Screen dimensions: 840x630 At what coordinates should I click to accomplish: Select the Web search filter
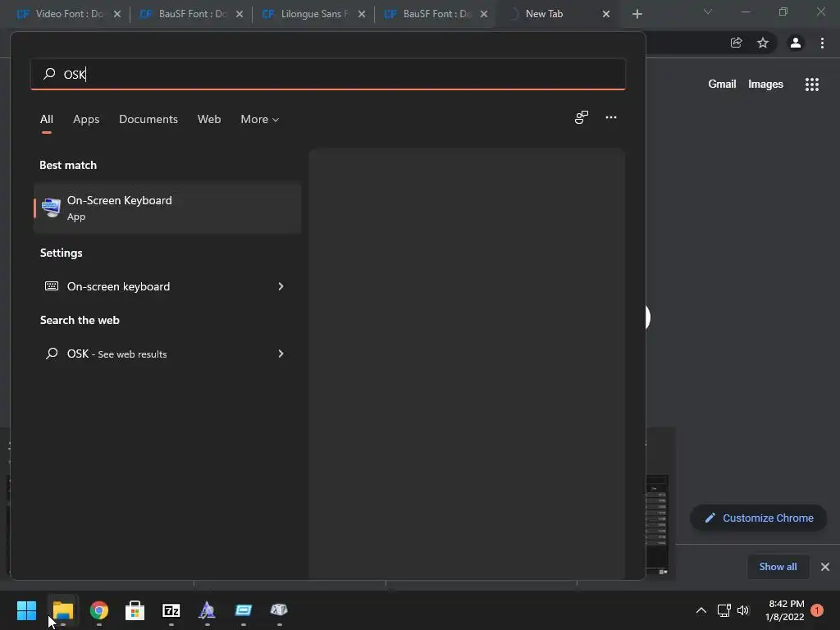[x=209, y=119]
